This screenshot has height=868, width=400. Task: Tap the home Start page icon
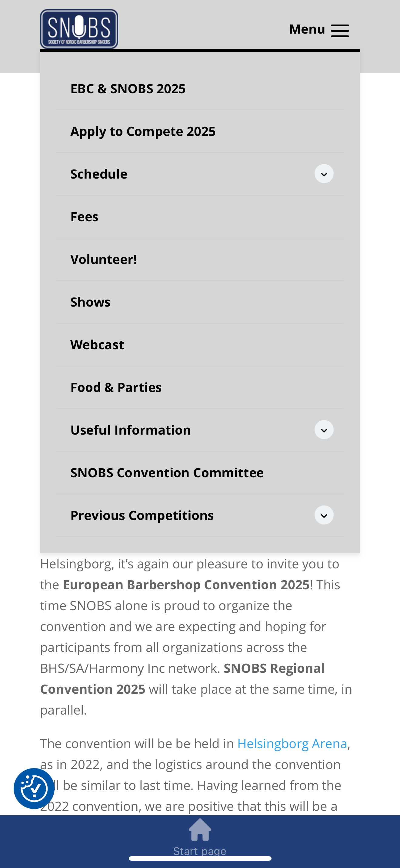[x=200, y=830]
